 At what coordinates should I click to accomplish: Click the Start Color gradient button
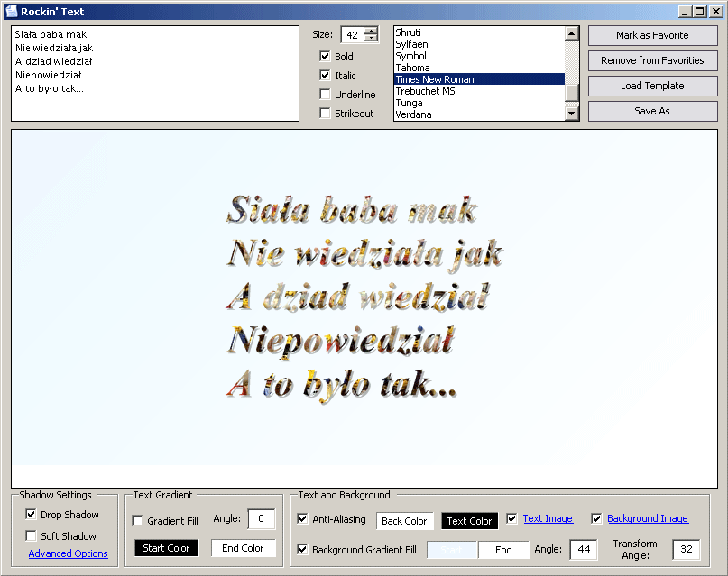point(166,547)
